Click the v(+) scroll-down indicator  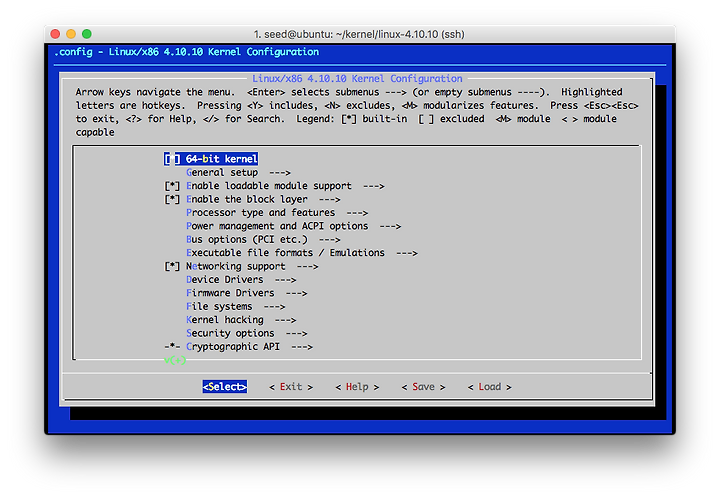(175, 360)
